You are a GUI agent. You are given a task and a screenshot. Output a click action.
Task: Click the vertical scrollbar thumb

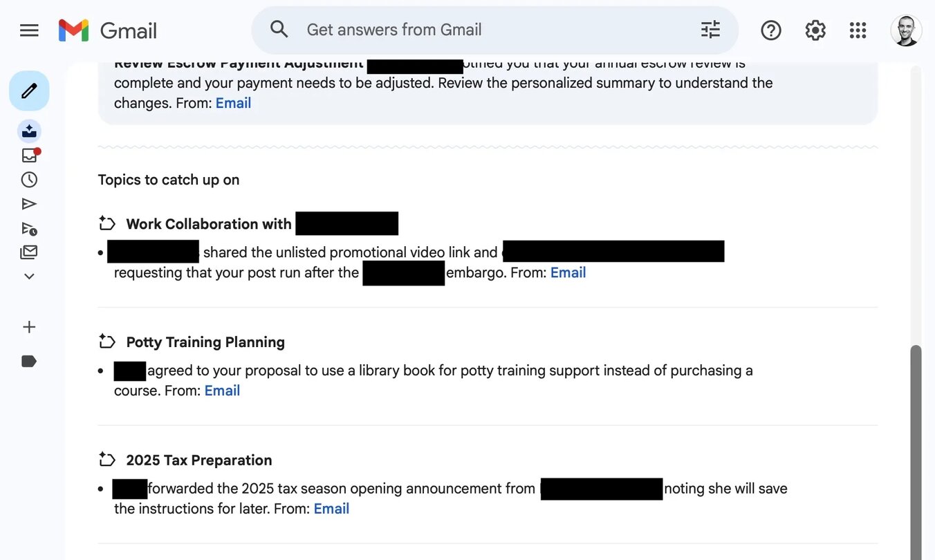[x=916, y=449]
